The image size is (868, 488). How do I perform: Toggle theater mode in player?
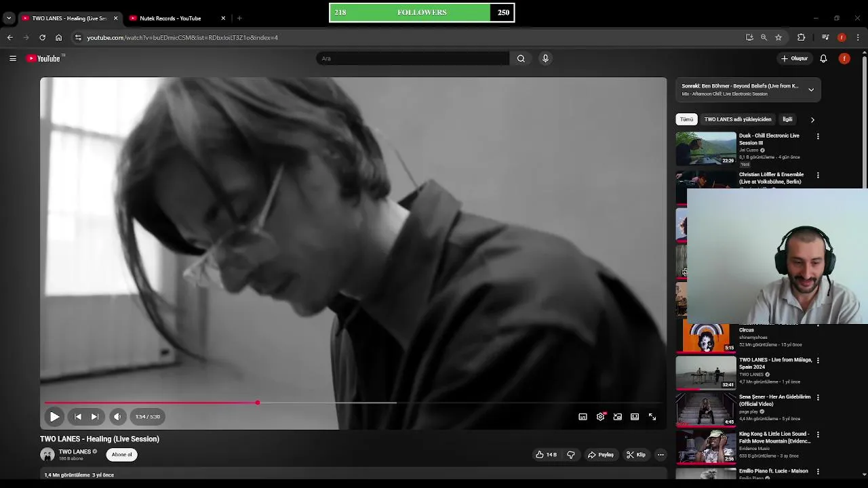point(635,417)
